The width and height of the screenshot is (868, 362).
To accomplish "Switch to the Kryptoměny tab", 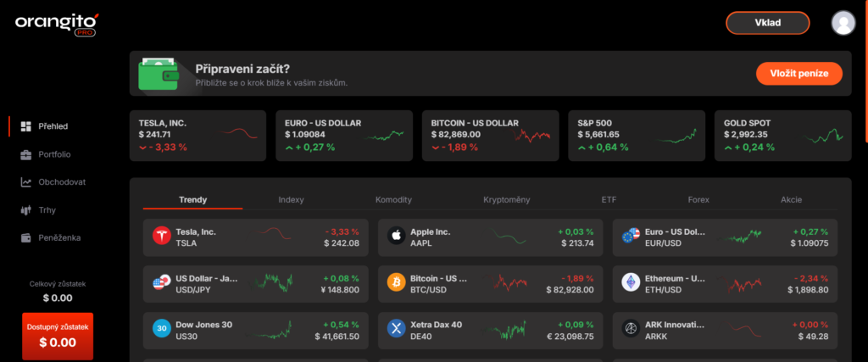I will pos(507,200).
